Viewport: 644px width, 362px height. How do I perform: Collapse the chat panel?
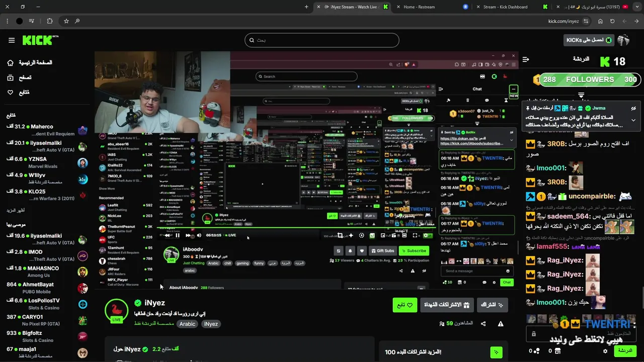pyautogui.click(x=526, y=59)
